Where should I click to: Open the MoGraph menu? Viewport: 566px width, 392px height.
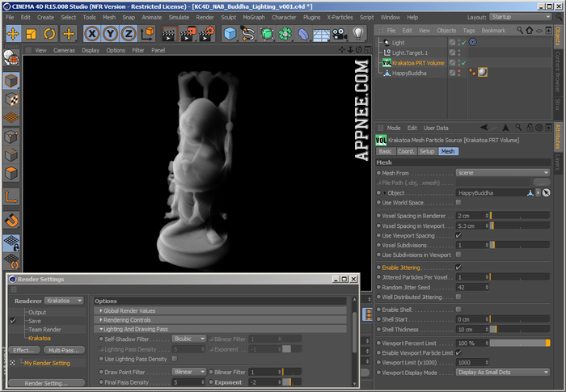(254, 17)
